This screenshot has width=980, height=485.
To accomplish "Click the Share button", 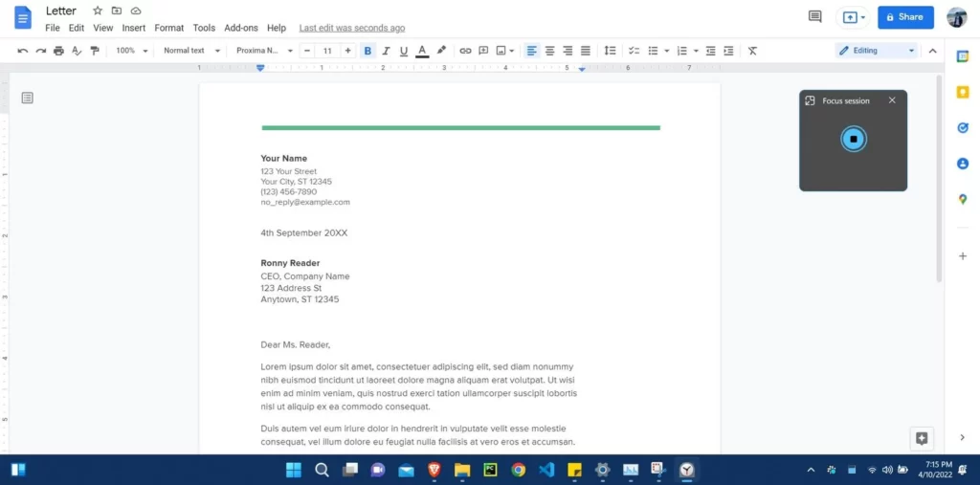I will click(x=905, y=17).
